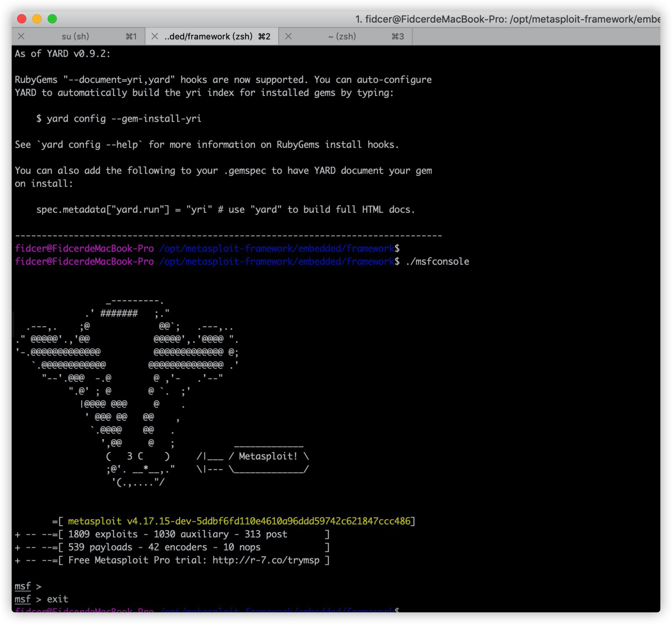Click the window title bar text

click(x=506, y=19)
